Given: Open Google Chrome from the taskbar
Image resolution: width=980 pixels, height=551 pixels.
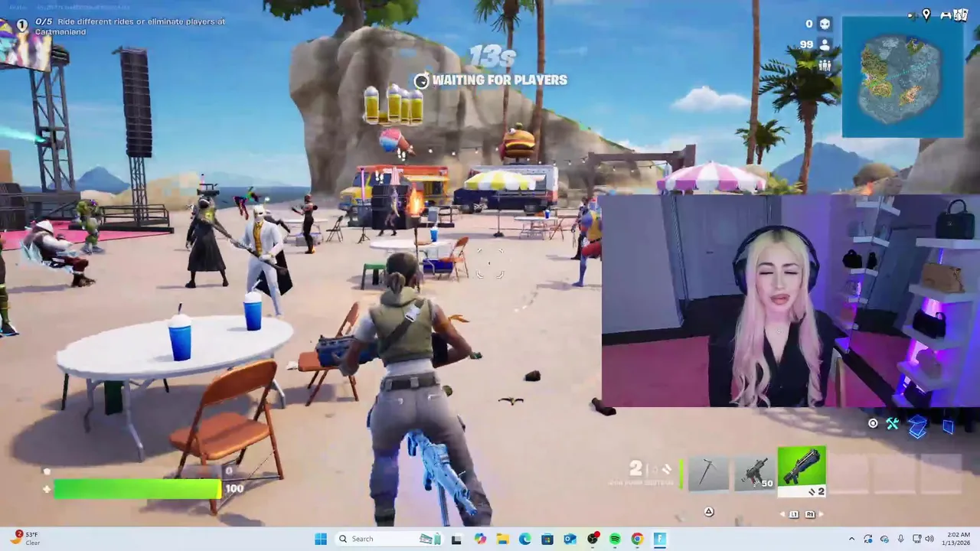Looking at the screenshot, I should (x=637, y=539).
